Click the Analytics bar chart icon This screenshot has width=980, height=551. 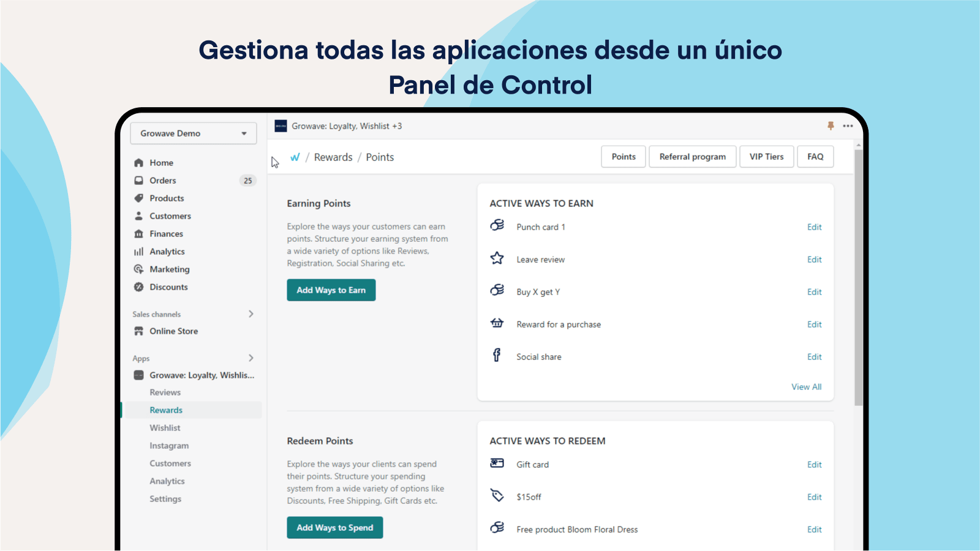(138, 252)
